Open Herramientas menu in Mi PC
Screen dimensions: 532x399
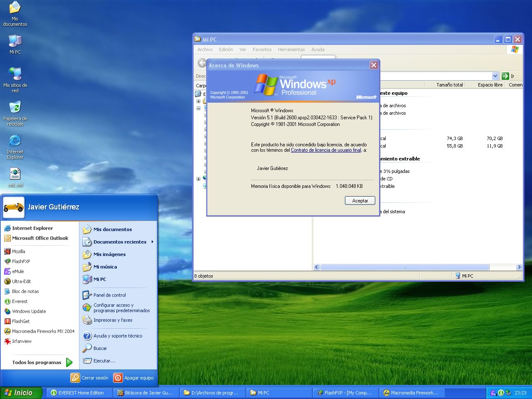(x=291, y=49)
